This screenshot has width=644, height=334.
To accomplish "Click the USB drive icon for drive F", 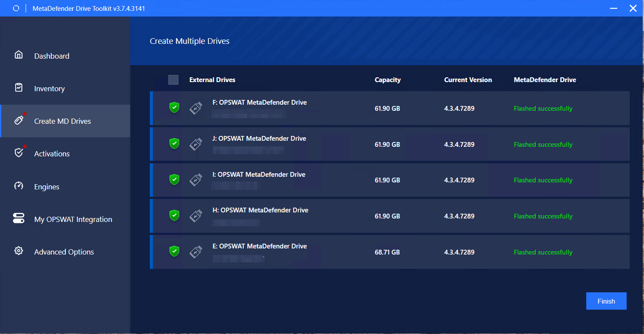I will click(x=196, y=108).
